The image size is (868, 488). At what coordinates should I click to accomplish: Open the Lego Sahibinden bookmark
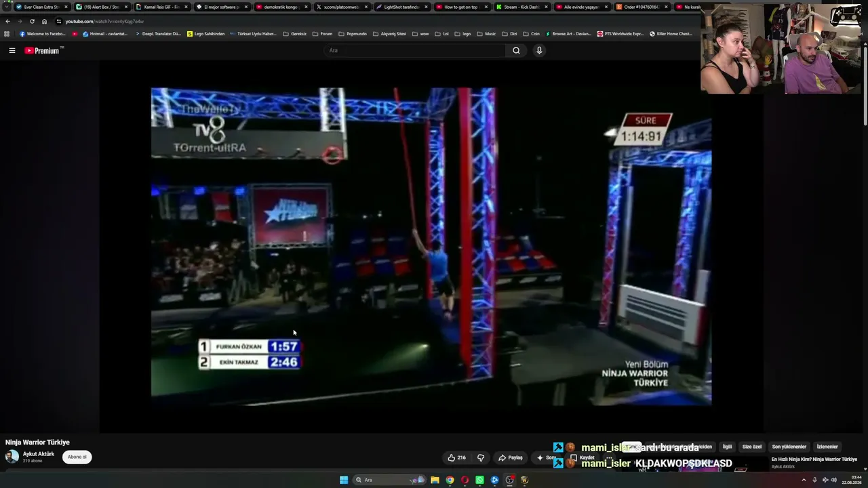(205, 34)
